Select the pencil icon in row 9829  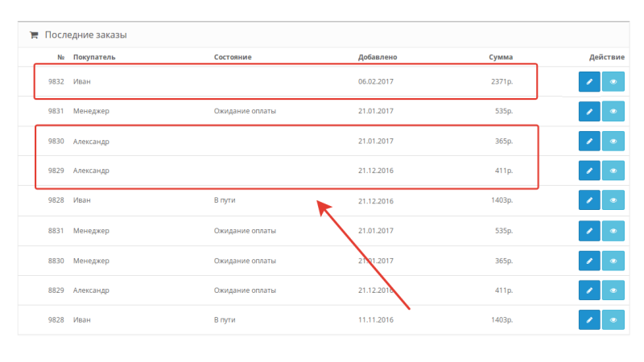589,171
